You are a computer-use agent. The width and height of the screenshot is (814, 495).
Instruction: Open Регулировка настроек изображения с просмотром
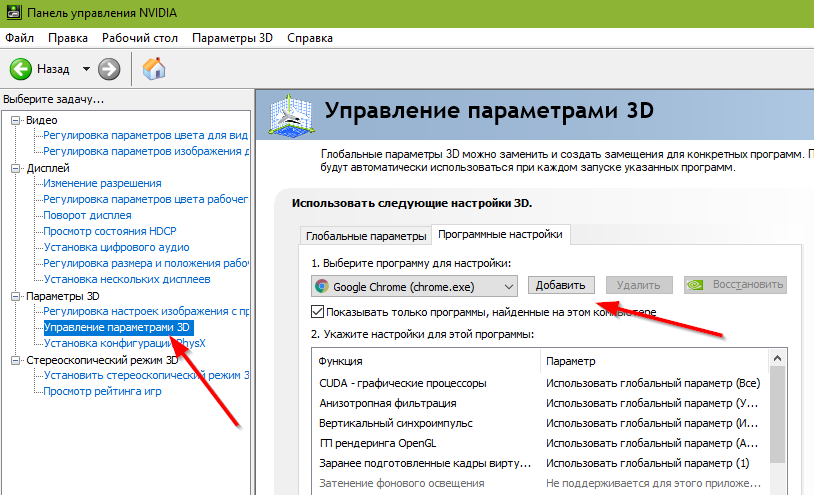[146, 311]
